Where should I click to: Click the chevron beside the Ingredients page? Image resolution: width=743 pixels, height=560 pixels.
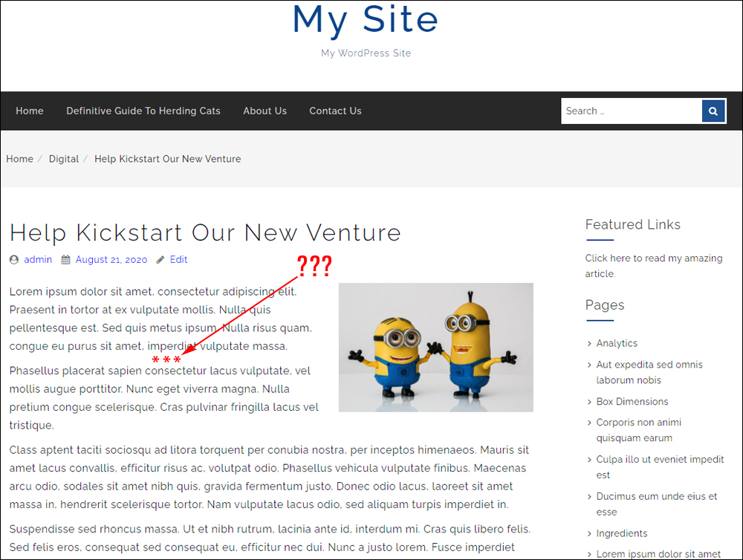point(589,533)
